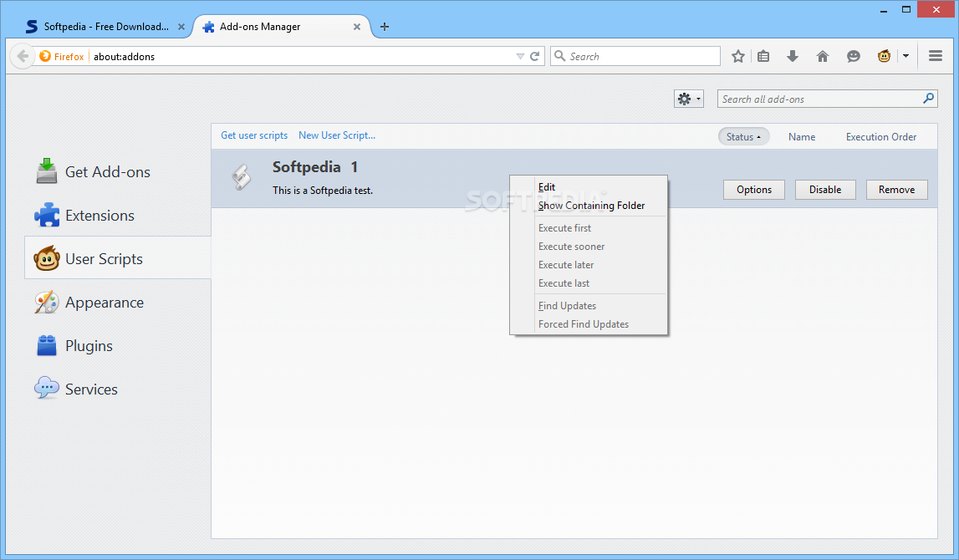Reload the current page

pyautogui.click(x=534, y=56)
